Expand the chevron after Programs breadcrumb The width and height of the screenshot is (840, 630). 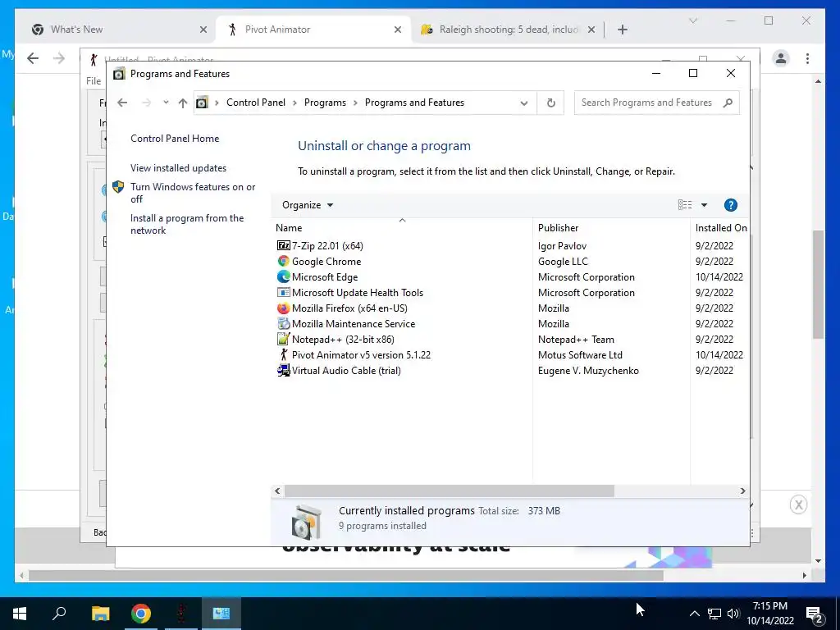click(x=355, y=103)
